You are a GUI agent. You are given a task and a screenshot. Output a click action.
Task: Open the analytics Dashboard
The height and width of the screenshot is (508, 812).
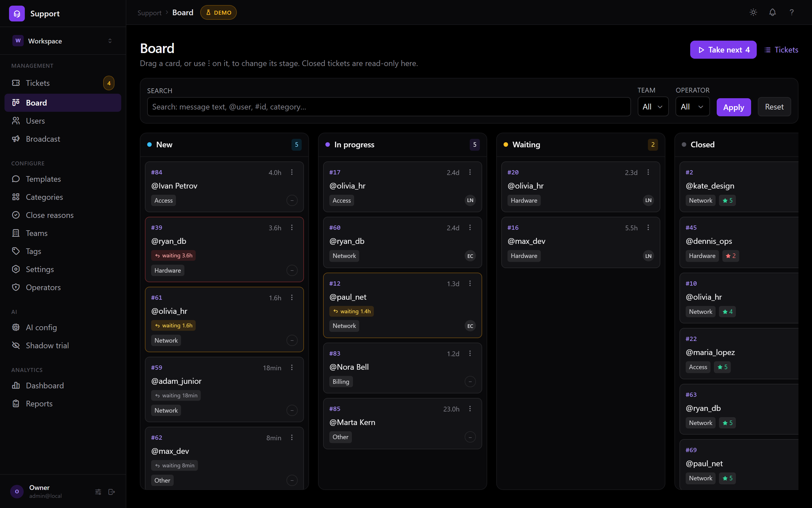click(x=63, y=386)
